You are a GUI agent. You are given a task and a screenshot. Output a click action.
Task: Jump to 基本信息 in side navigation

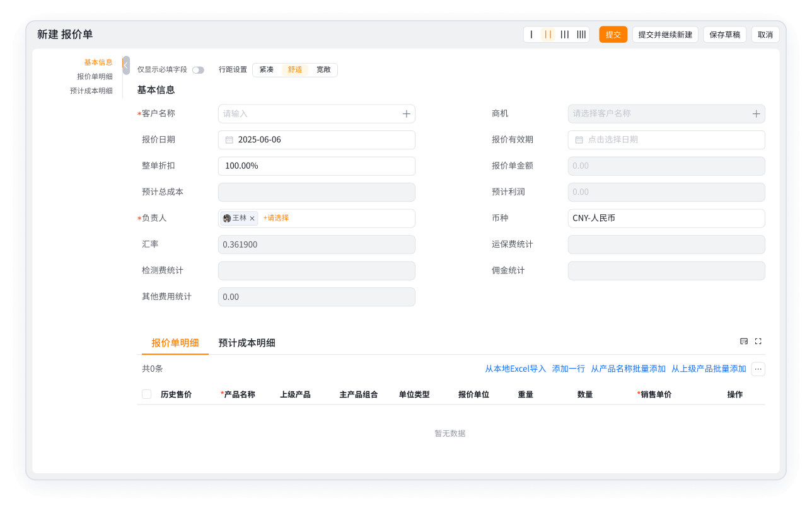tap(98, 62)
